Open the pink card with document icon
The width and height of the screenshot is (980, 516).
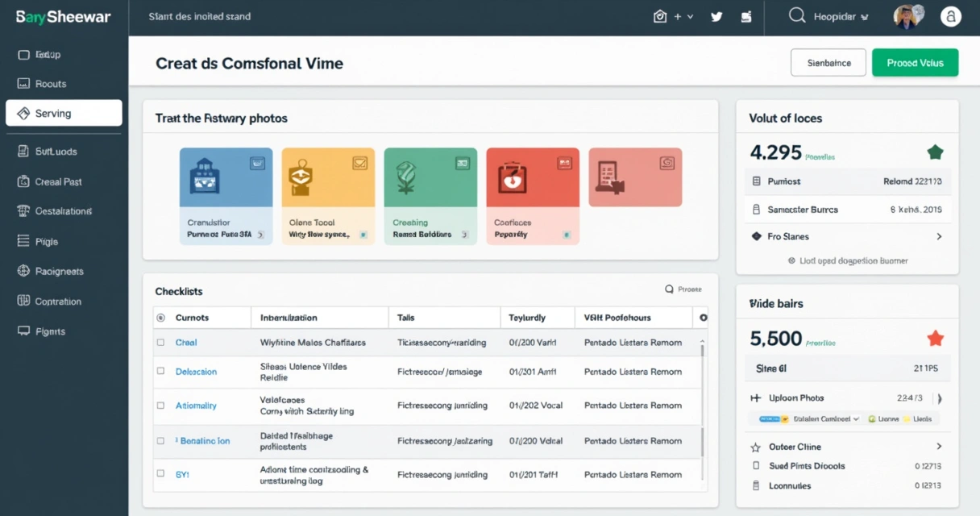click(635, 177)
